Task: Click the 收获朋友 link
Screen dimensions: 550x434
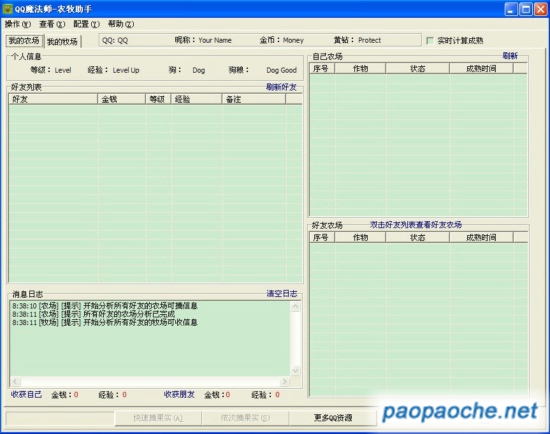Action: pyautogui.click(x=179, y=394)
